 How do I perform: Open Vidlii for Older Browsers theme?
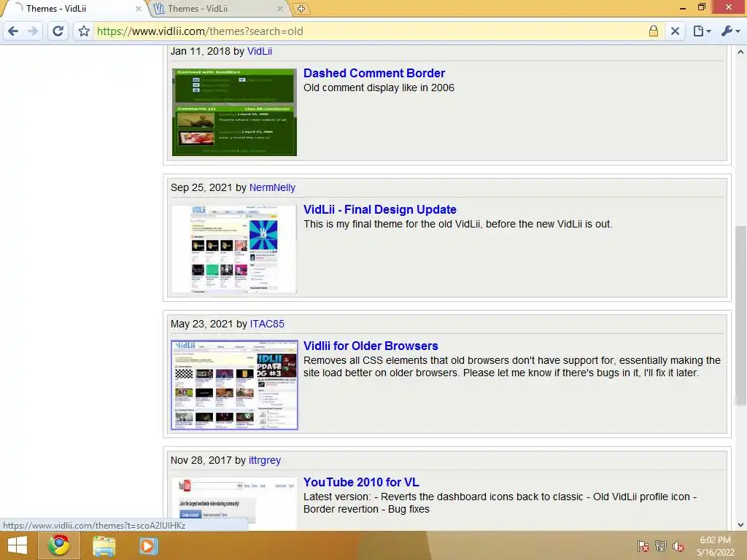click(x=371, y=346)
